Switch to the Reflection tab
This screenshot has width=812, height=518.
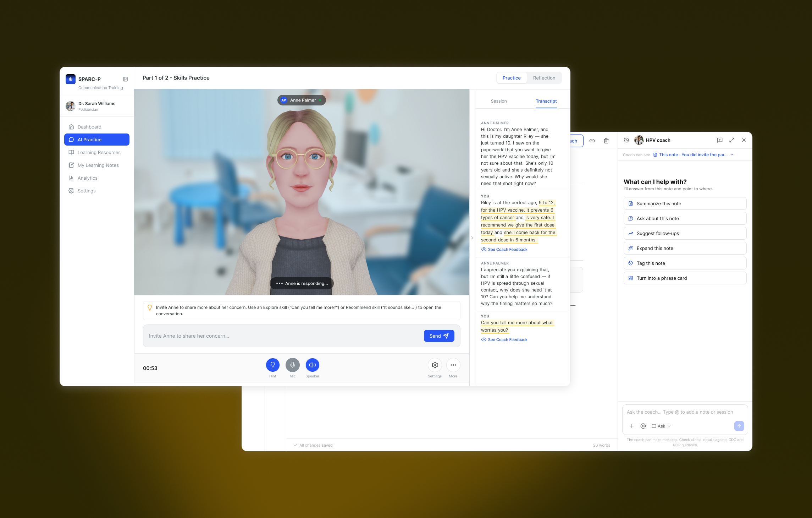tap(544, 78)
